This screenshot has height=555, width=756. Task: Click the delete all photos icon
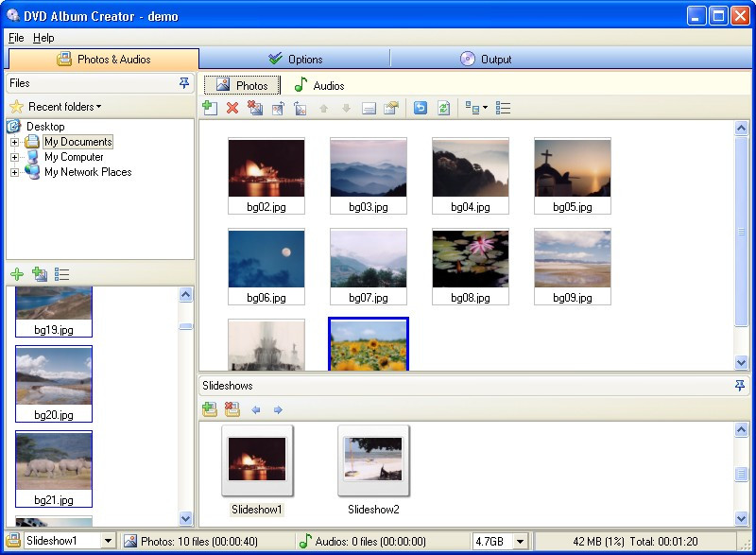point(255,108)
